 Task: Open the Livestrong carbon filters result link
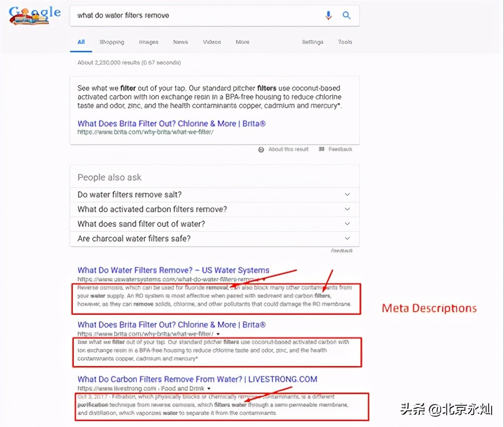(x=197, y=379)
